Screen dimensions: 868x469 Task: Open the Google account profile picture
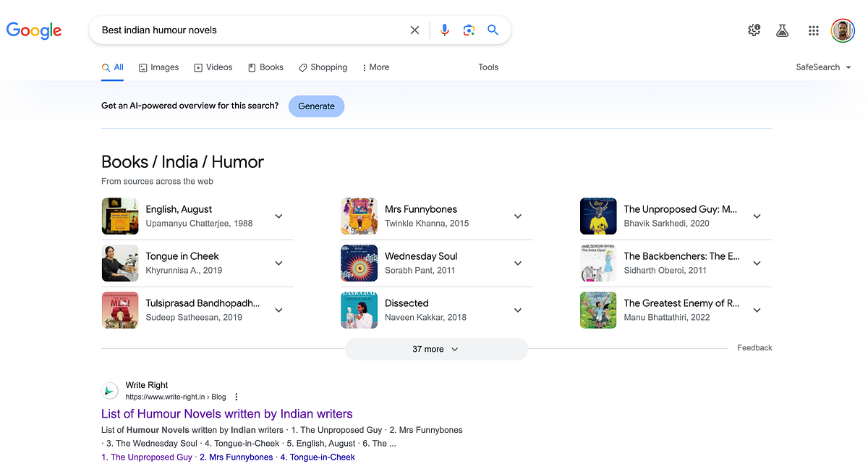pyautogui.click(x=843, y=30)
